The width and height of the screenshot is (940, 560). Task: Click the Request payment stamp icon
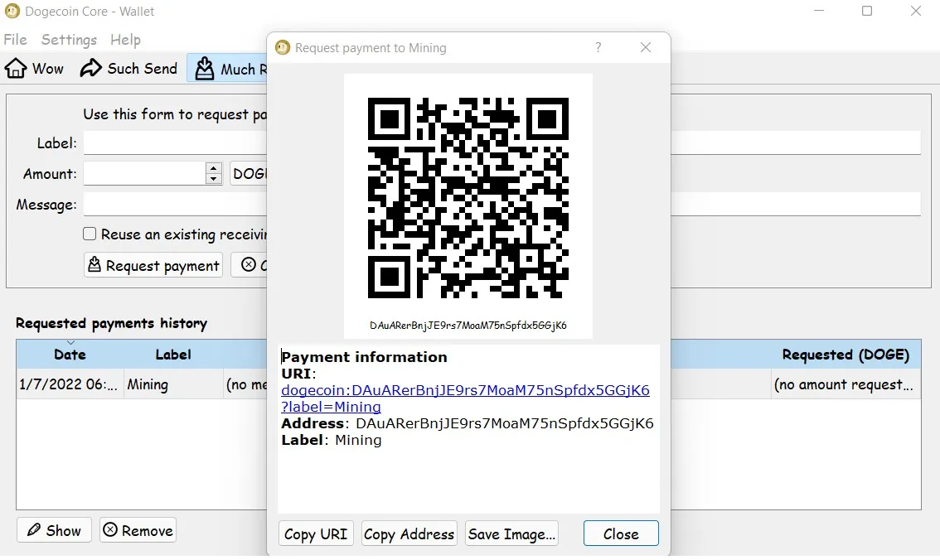[95, 264]
